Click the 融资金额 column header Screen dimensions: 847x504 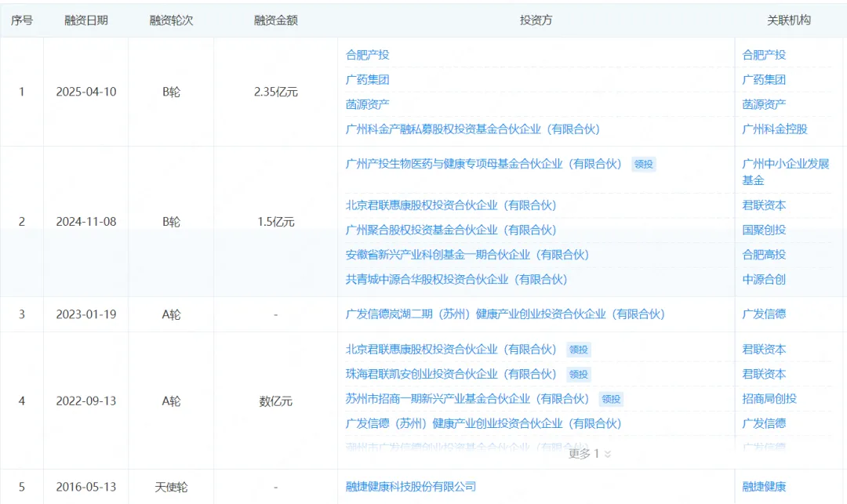coord(275,20)
